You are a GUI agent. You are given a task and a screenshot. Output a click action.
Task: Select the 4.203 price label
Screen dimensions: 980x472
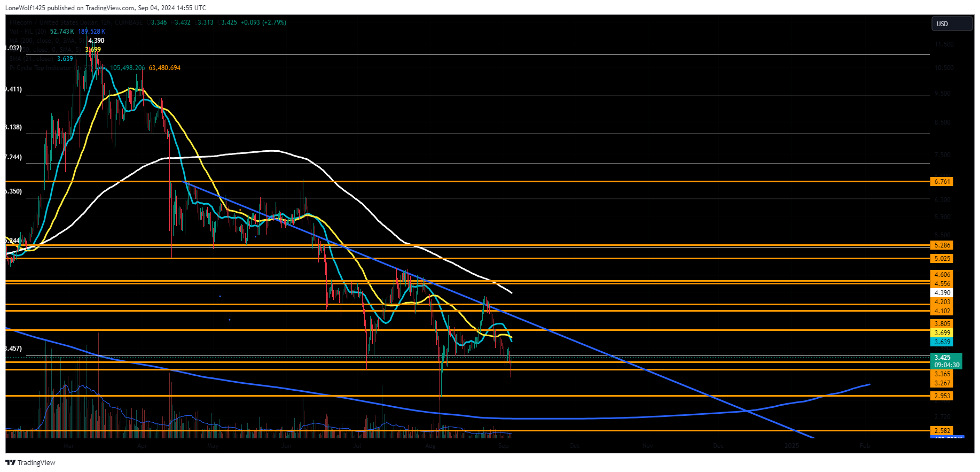942,302
